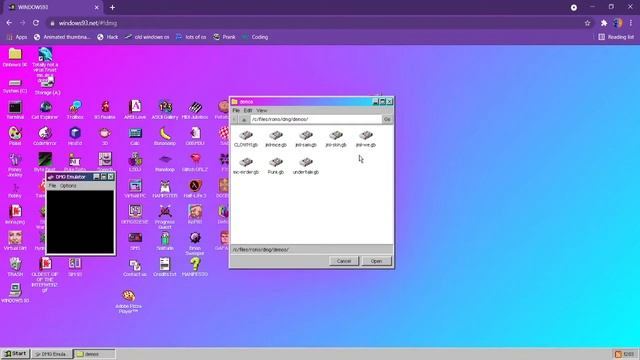Open a new browser tab
The image size is (640, 360).
[112, 7]
